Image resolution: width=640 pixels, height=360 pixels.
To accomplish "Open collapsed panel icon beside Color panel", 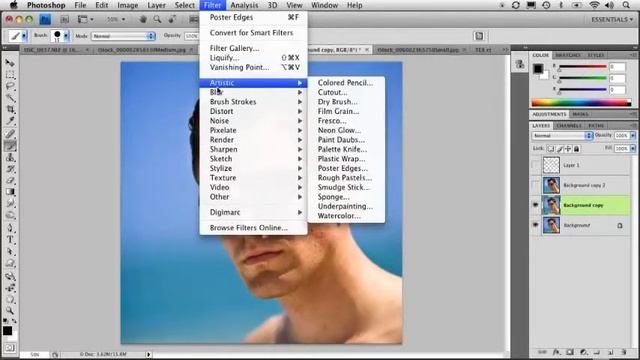I will click(520, 64).
